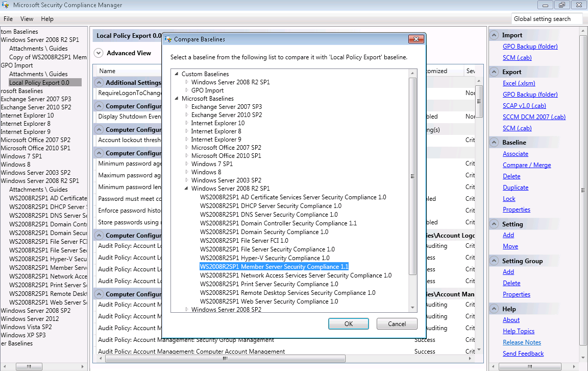Select Enforce password history setting row
The height and width of the screenshot is (371, 588).
point(129,210)
